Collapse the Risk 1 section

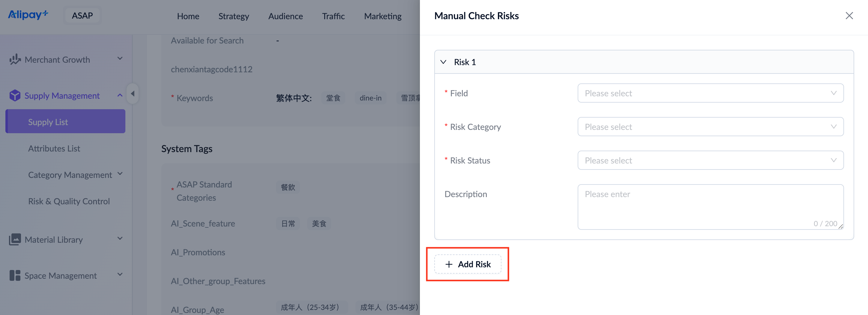pos(443,62)
